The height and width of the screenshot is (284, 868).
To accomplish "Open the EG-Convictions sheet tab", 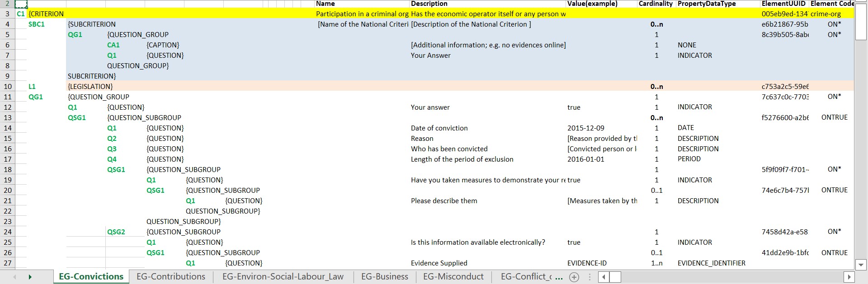I will point(91,277).
